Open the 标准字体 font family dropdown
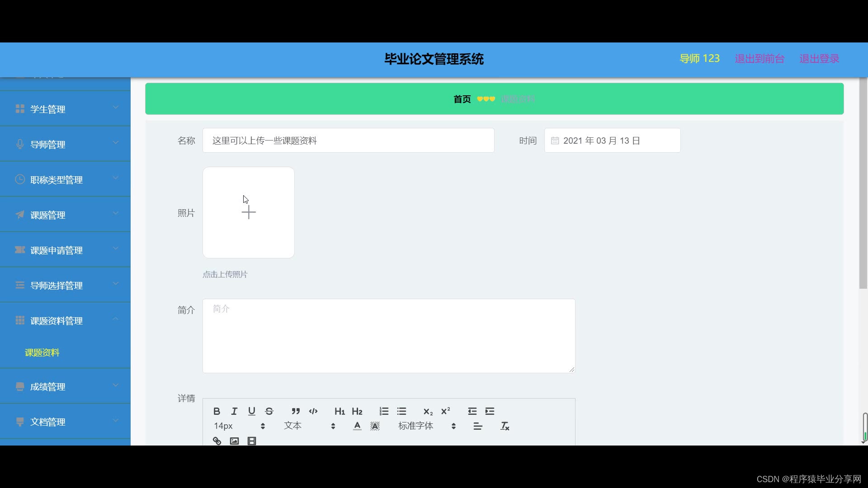 (427, 426)
